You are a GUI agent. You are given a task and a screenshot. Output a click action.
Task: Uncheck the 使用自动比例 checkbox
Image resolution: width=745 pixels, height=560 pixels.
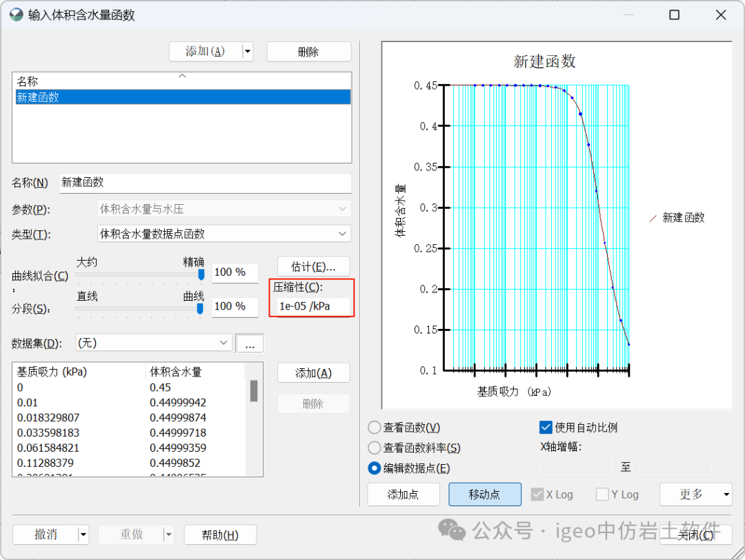[x=546, y=428]
